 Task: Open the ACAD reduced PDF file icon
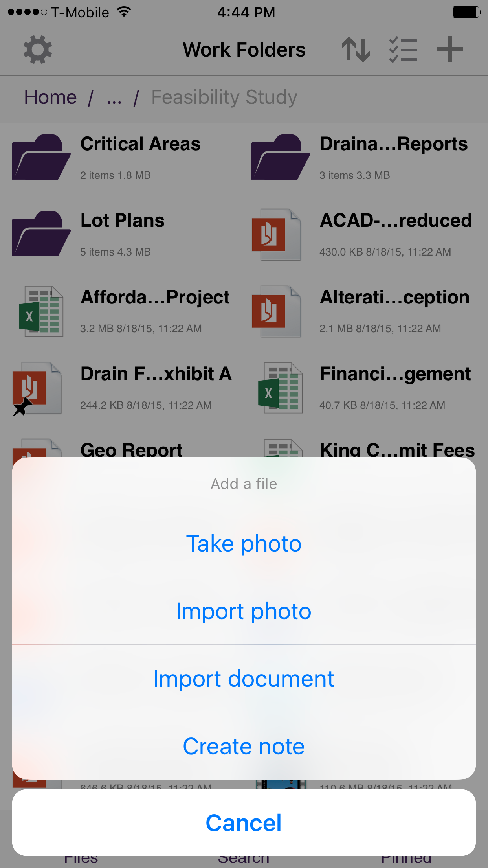tap(277, 235)
